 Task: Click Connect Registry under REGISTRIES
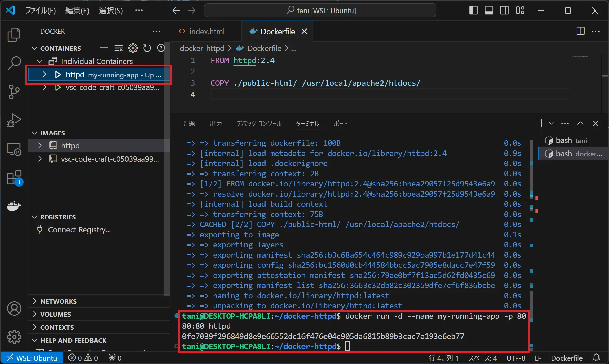tap(79, 229)
